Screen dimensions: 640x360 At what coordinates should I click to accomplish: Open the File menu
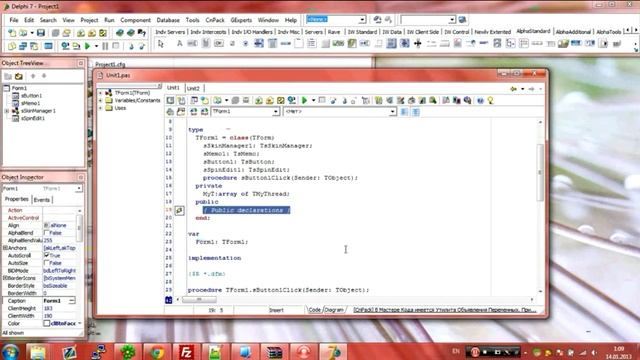click(x=14, y=20)
